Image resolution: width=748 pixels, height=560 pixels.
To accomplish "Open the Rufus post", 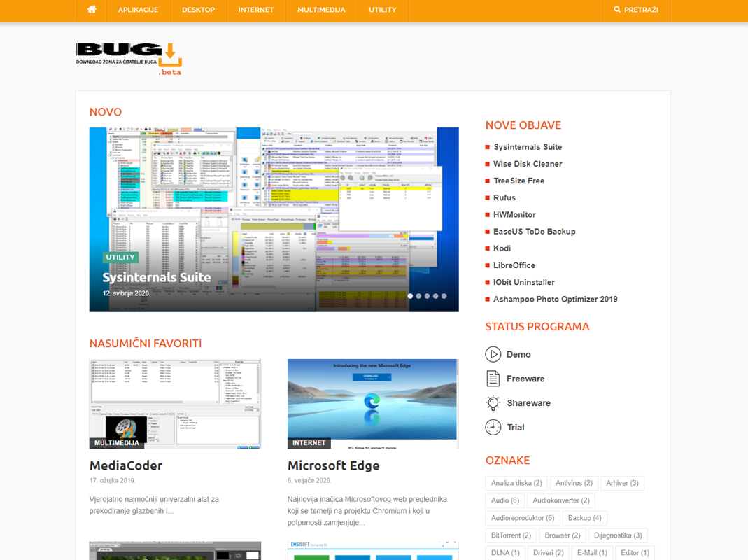I will coord(504,197).
